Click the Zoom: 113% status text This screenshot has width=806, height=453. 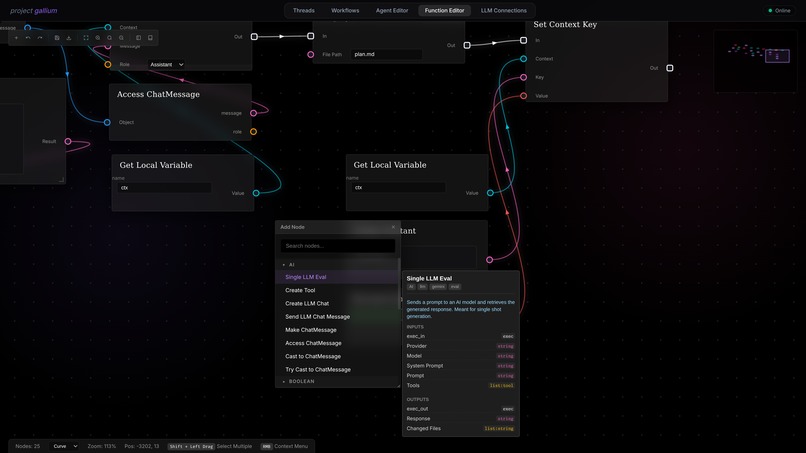click(101, 446)
